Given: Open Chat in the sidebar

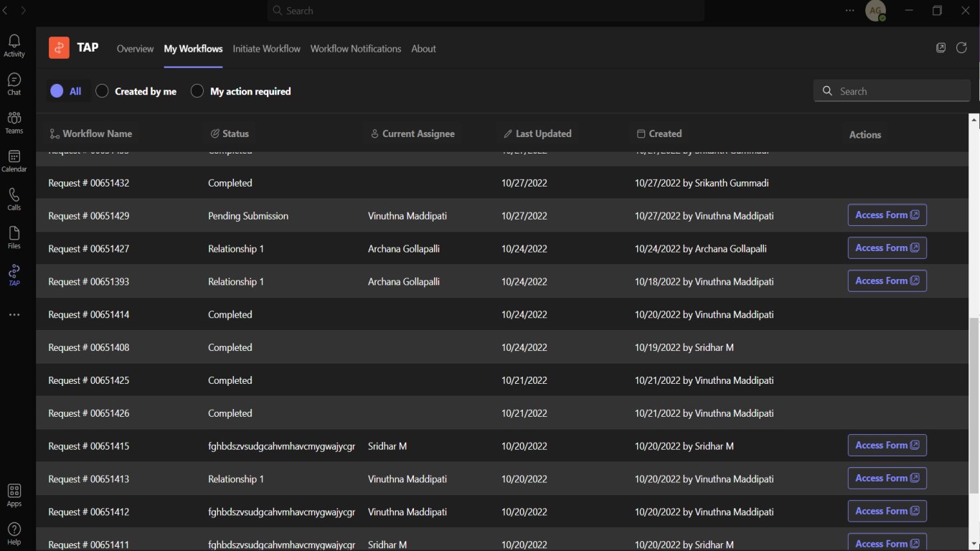Looking at the screenshot, I should coord(14,83).
